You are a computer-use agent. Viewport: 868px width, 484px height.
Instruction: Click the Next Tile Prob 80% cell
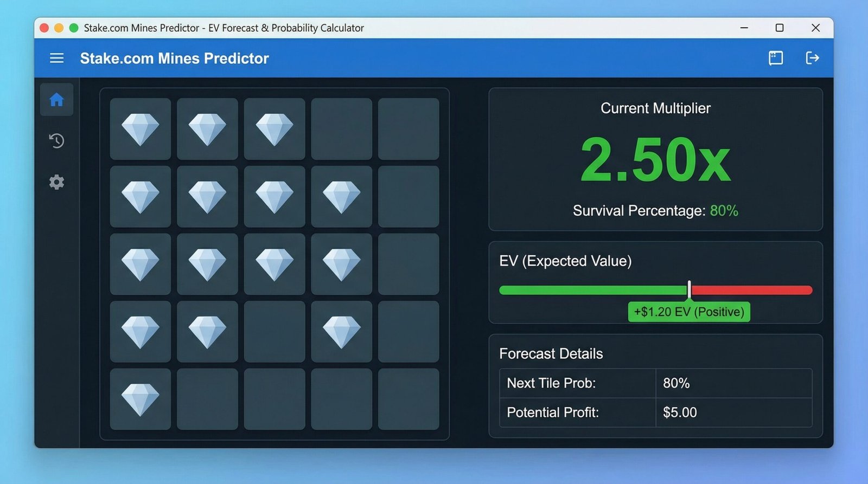[733, 383]
